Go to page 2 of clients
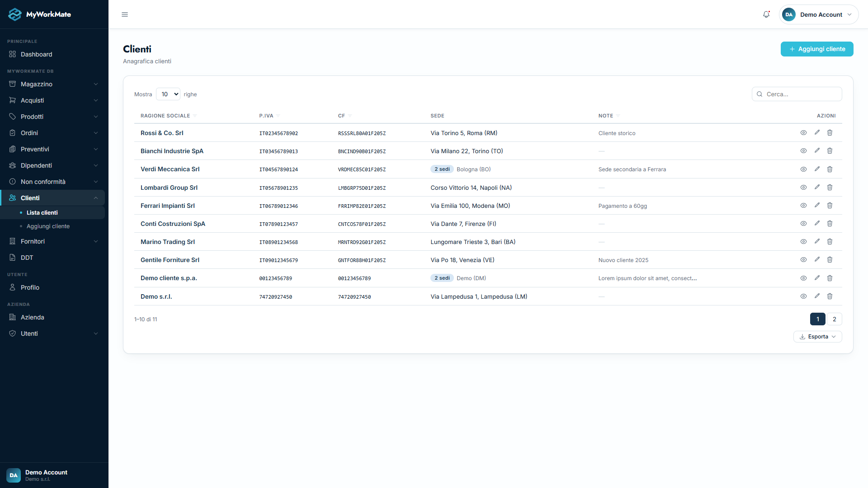 click(835, 319)
